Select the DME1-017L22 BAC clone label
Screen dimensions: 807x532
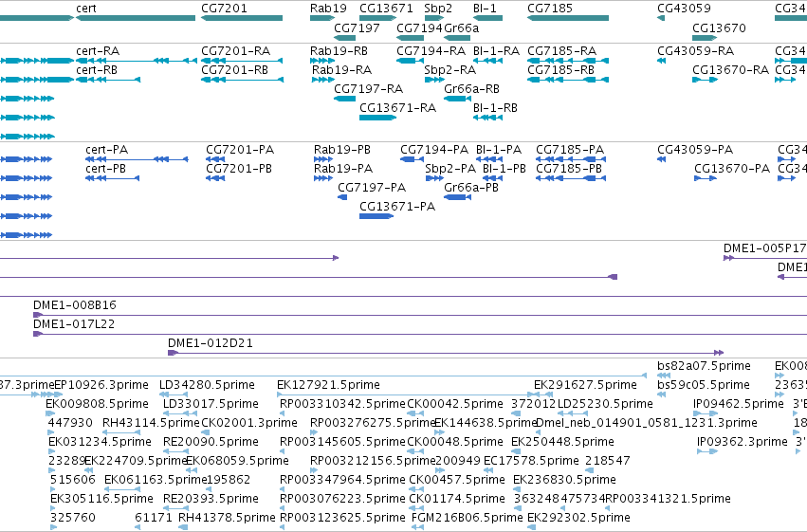[74, 324]
